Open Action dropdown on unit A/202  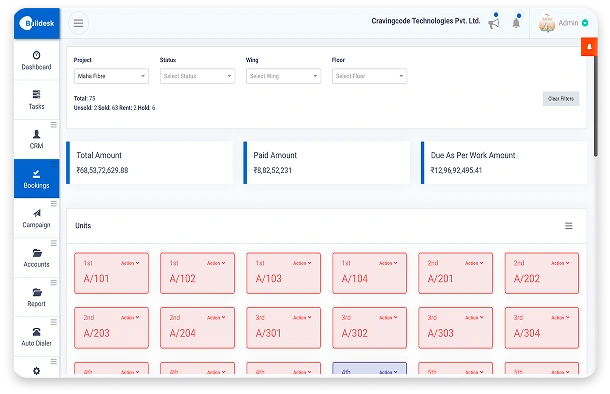pos(560,263)
